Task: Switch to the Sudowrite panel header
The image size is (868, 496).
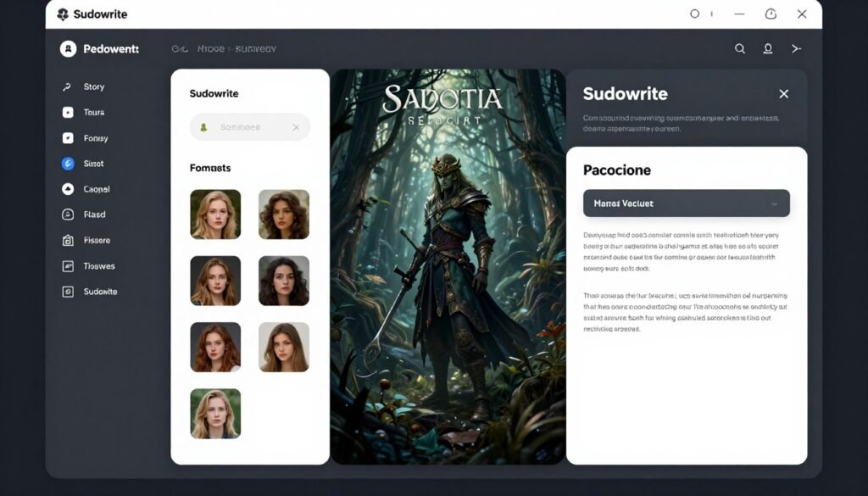Action: tap(626, 93)
